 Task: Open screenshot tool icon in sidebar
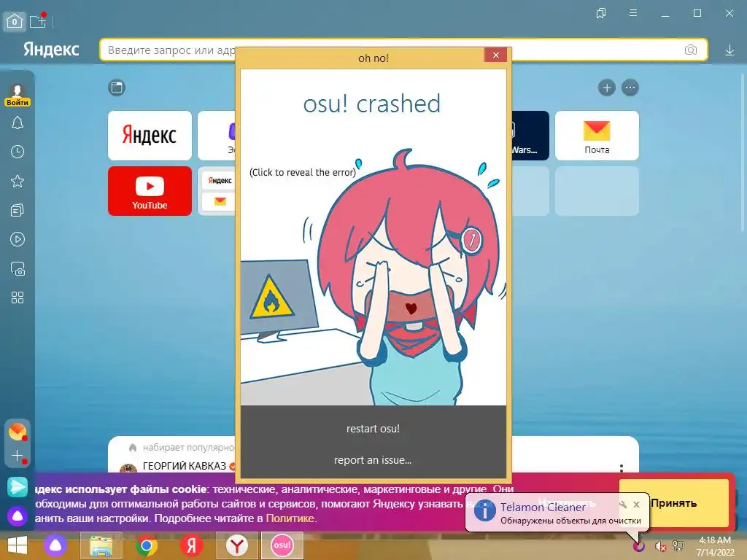18,269
